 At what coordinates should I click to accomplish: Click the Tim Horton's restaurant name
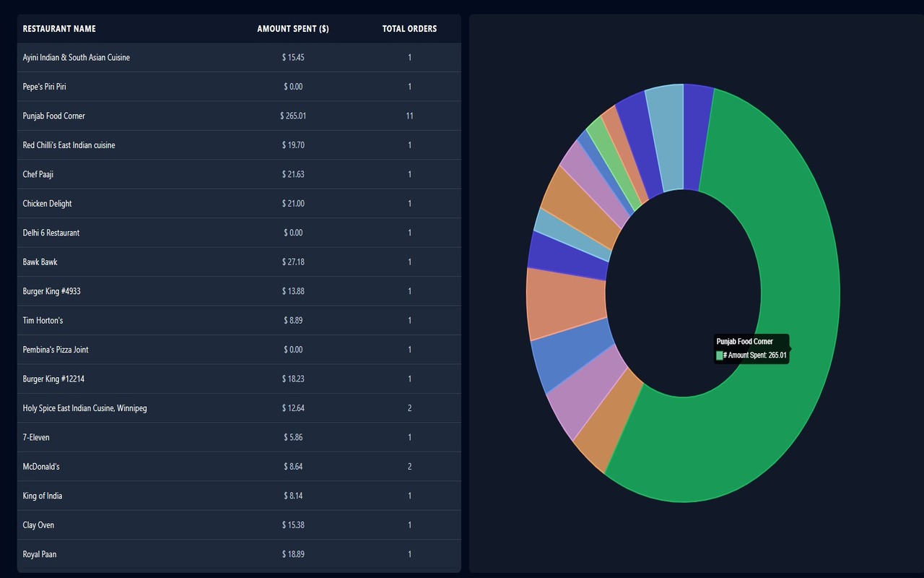click(43, 321)
